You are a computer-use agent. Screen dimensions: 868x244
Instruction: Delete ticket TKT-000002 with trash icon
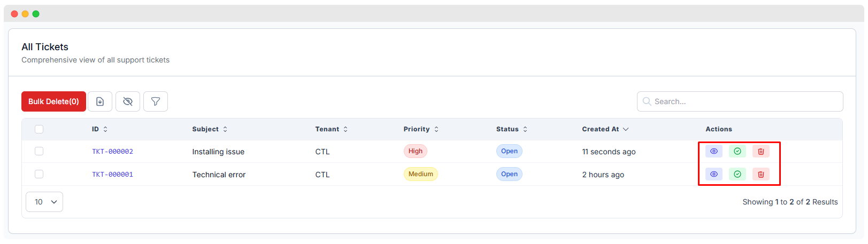761,152
